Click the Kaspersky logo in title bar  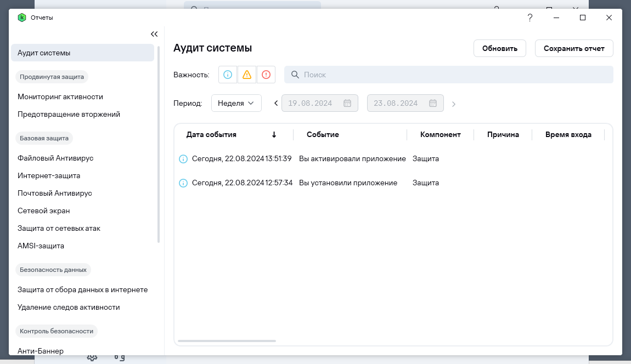click(x=22, y=18)
